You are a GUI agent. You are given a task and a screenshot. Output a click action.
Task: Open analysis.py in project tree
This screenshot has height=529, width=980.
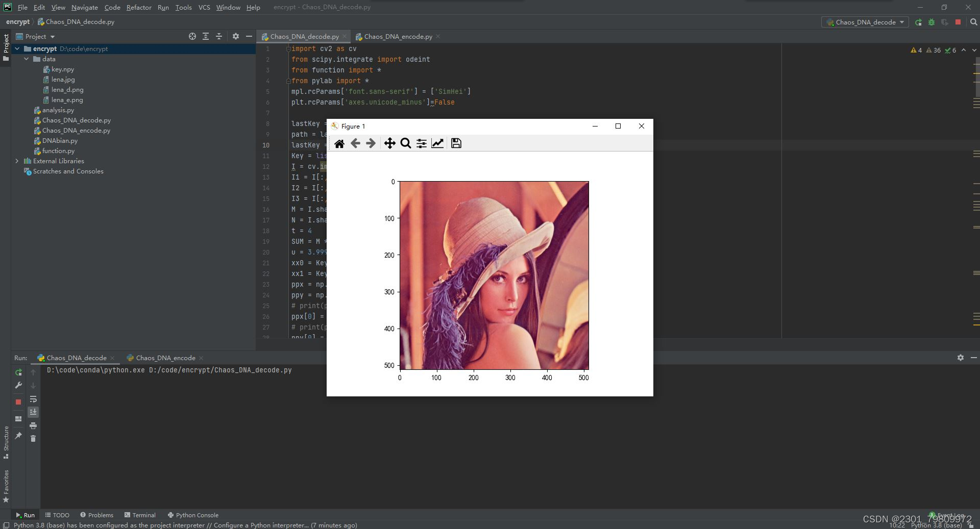(x=58, y=110)
